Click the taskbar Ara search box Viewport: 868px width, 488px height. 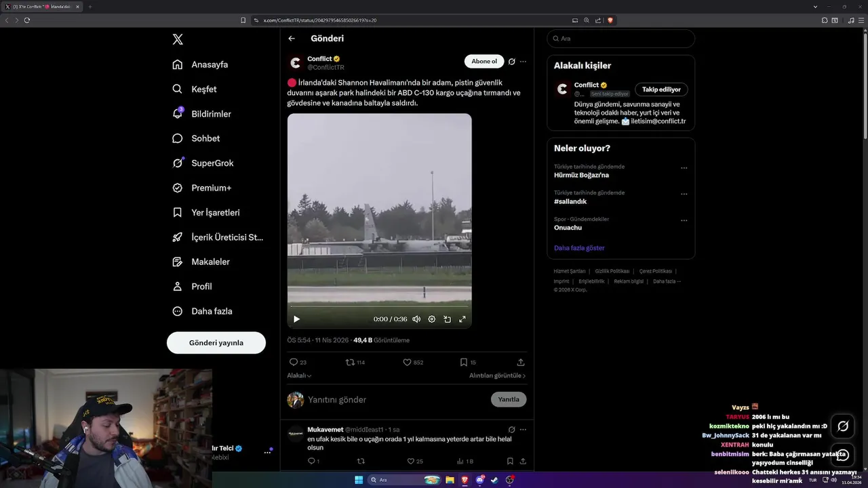pyautogui.click(x=405, y=480)
